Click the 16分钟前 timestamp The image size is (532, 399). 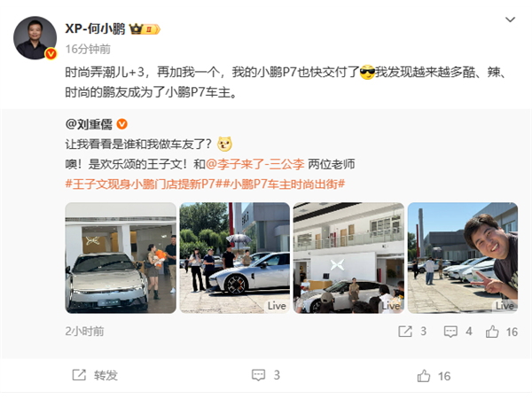[88, 49]
